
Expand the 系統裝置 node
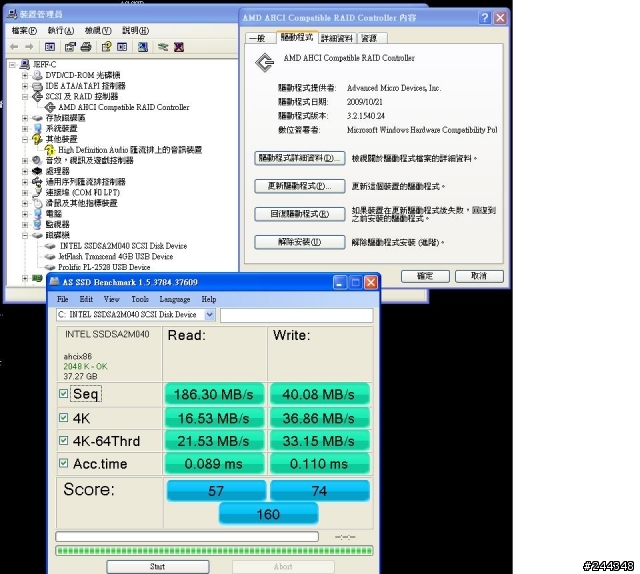(x=25, y=129)
